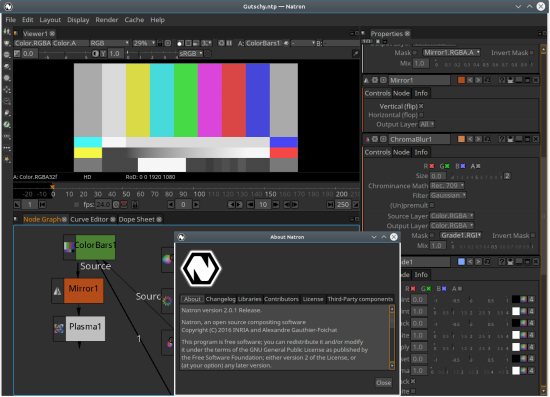
Task: Click ChromaBlur1 node color swatch
Action: click(461, 139)
